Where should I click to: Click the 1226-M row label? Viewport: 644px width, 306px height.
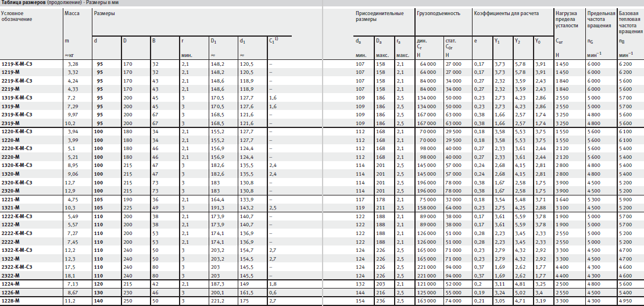click(10, 293)
